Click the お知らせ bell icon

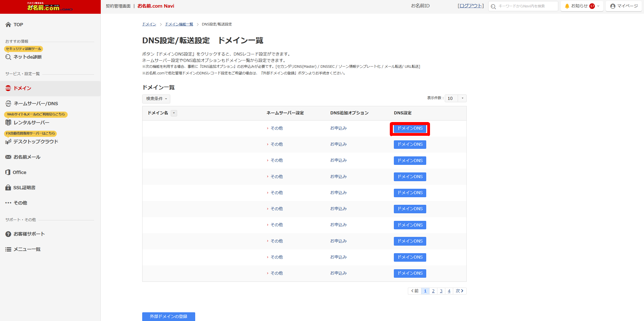(x=567, y=6)
